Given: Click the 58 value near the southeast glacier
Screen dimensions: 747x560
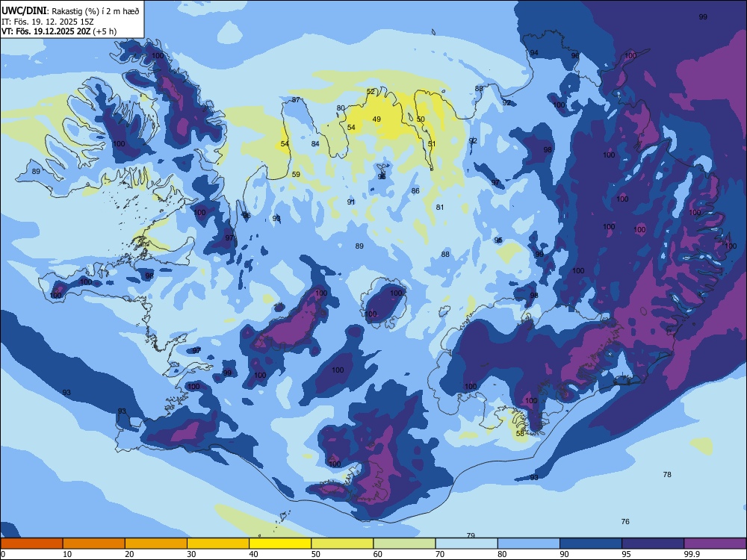Looking at the screenshot, I should pyautogui.click(x=520, y=433).
